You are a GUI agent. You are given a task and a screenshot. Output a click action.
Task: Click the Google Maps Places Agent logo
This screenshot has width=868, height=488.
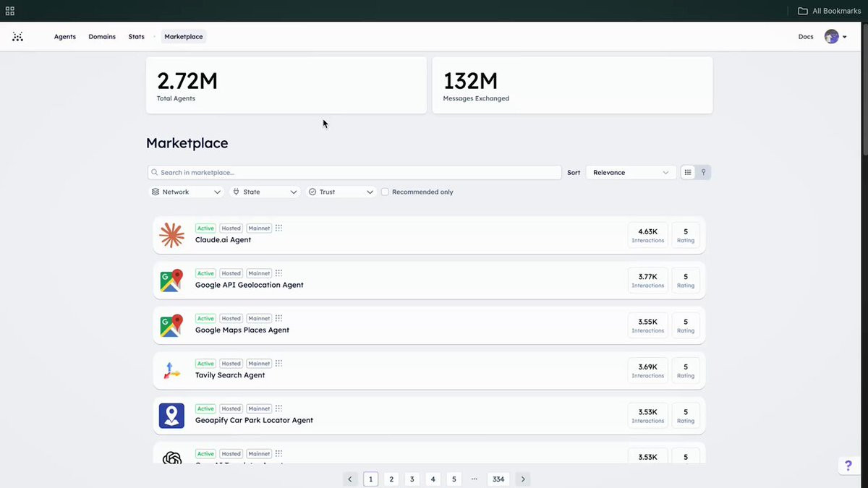172,325
